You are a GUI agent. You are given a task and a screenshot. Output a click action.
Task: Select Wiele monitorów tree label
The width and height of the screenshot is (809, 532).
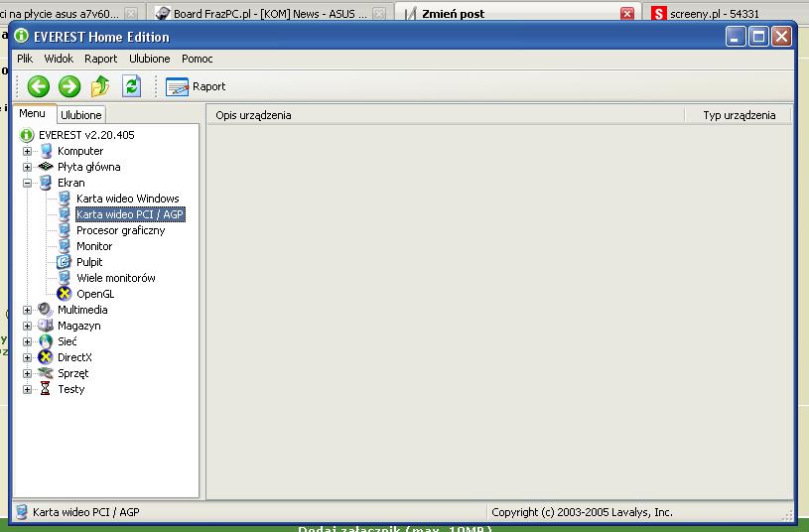coord(115,278)
